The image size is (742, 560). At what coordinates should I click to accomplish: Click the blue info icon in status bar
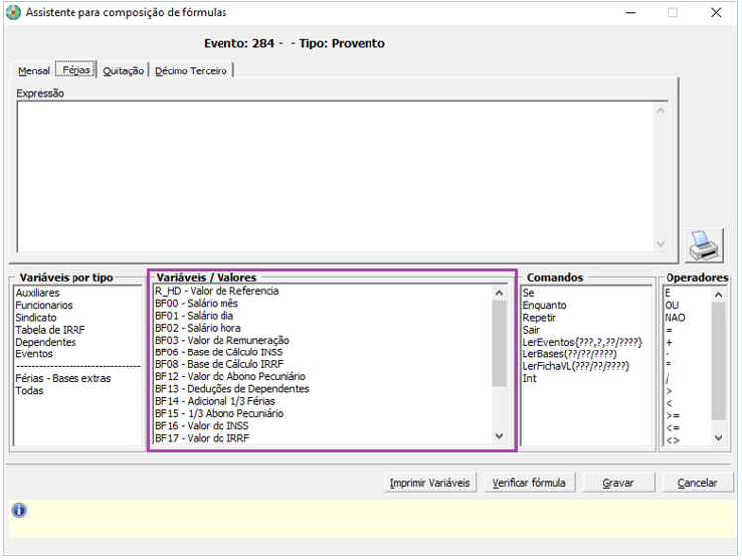tap(19, 510)
